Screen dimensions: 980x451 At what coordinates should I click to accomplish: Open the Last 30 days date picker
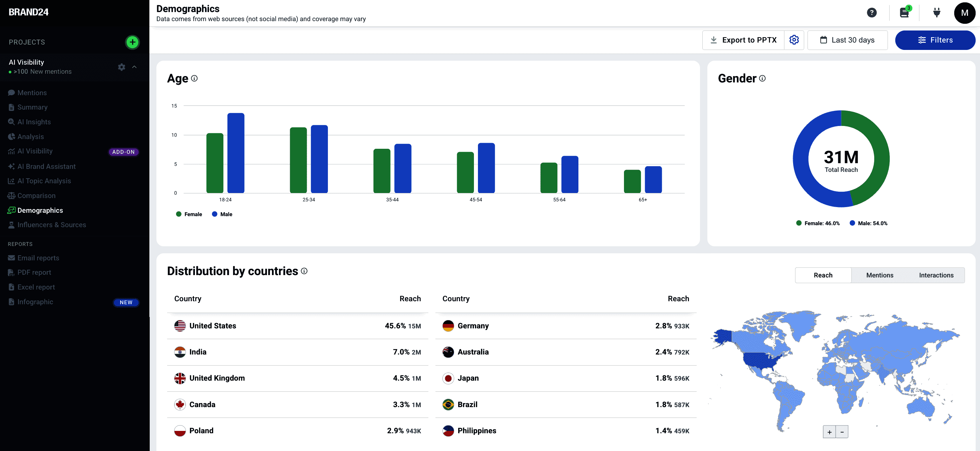click(847, 40)
